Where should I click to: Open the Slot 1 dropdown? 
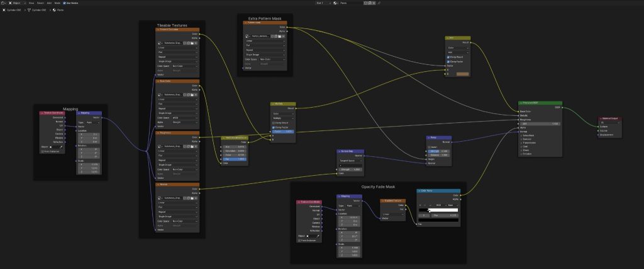324,3
